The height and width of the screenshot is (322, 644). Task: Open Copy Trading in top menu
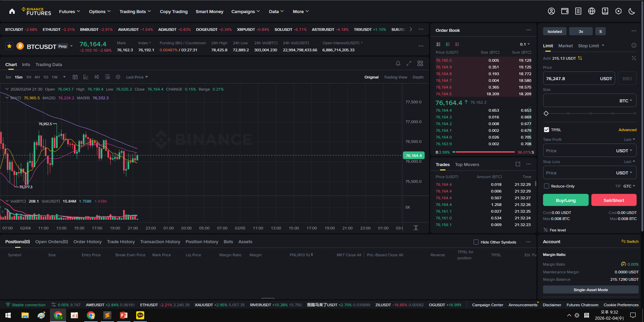click(x=174, y=11)
